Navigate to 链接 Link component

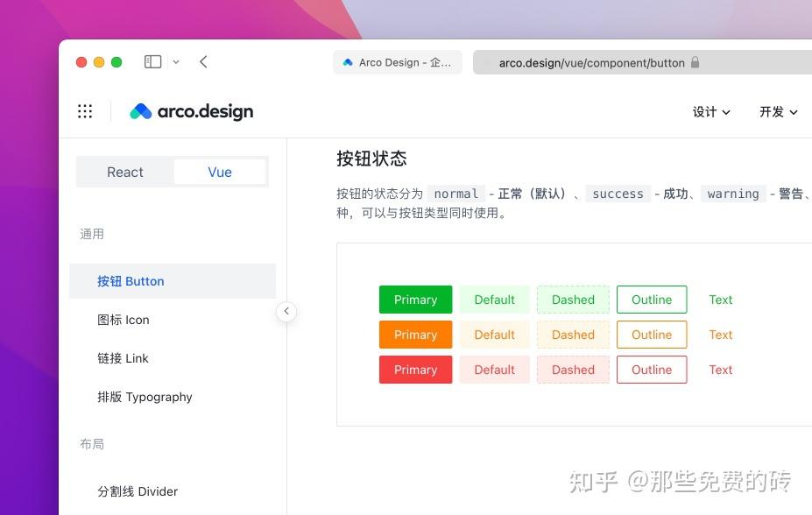coord(123,358)
